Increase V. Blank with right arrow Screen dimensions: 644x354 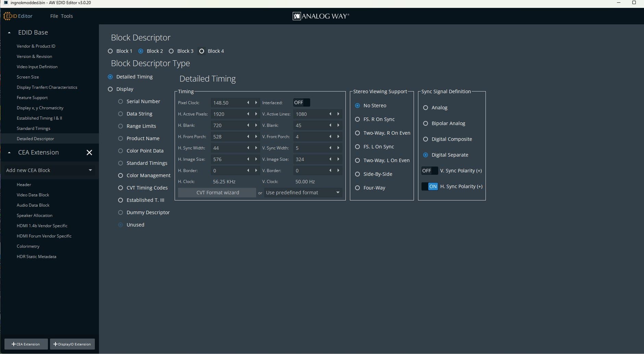click(338, 125)
